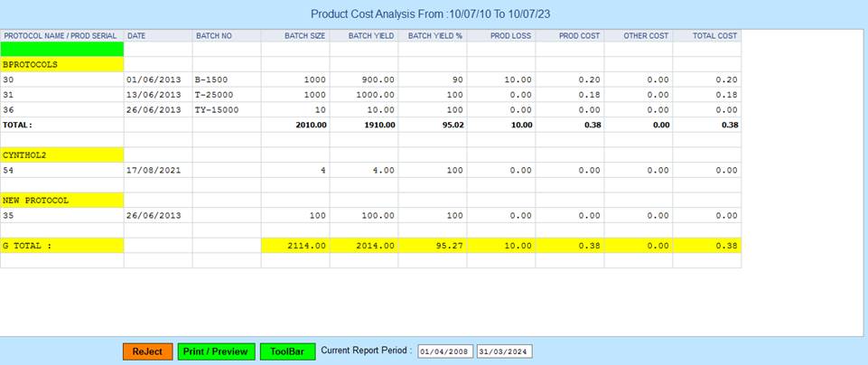This screenshot has height=365, width=868.
Task: Click the PROD LOSS column header
Action: coord(511,35)
